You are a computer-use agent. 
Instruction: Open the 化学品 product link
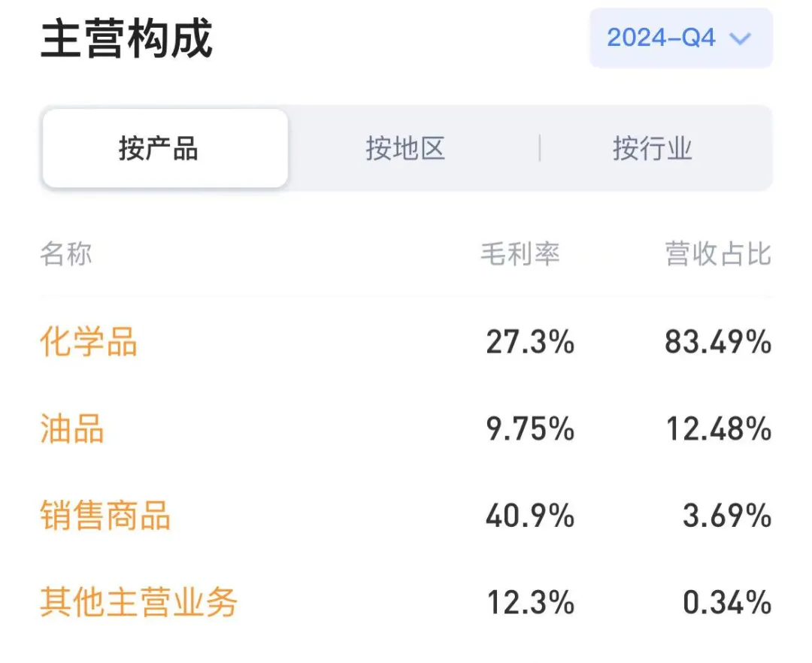[x=89, y=341]
